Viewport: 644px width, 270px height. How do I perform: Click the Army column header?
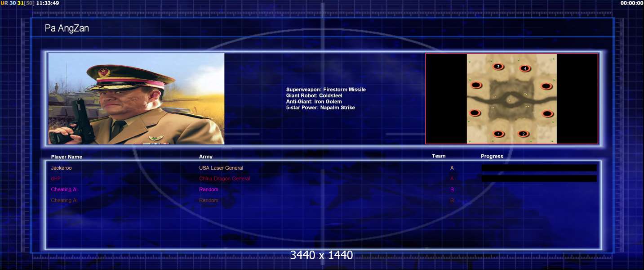click(x=206, y=157)
